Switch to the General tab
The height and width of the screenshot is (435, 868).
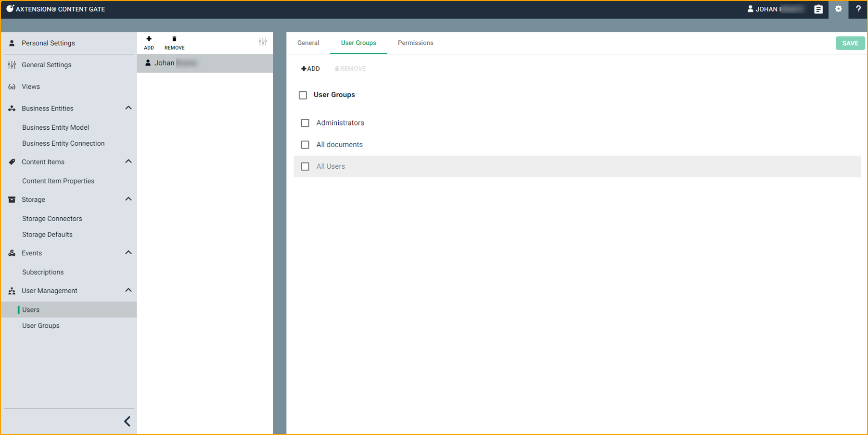click(308, 43)
